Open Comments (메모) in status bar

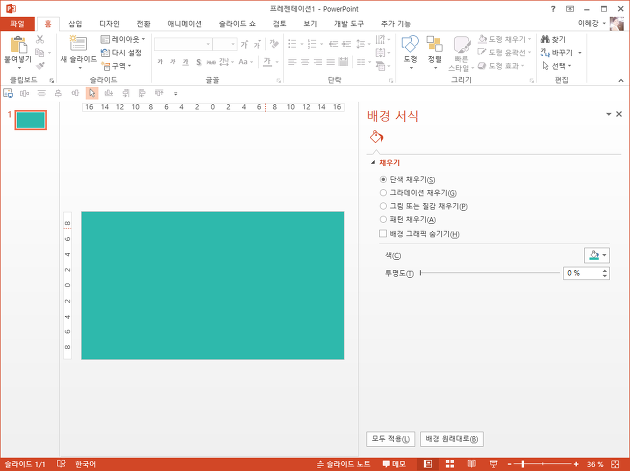tap(394, 464)
